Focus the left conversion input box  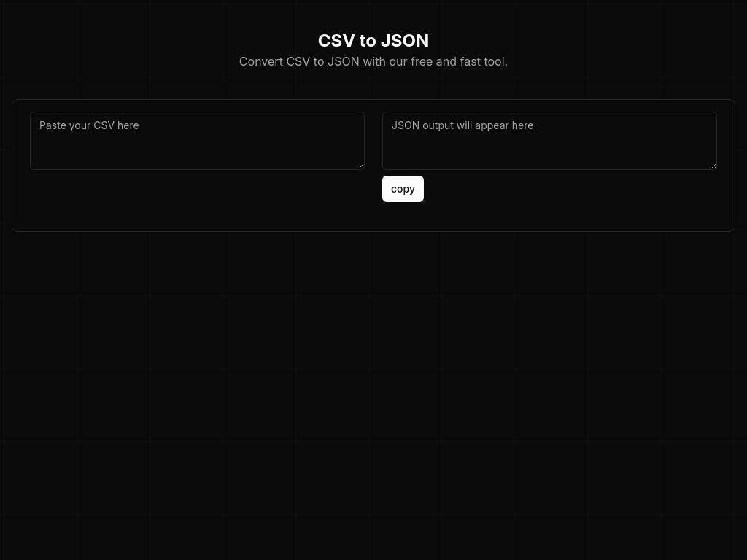[197, 146]
